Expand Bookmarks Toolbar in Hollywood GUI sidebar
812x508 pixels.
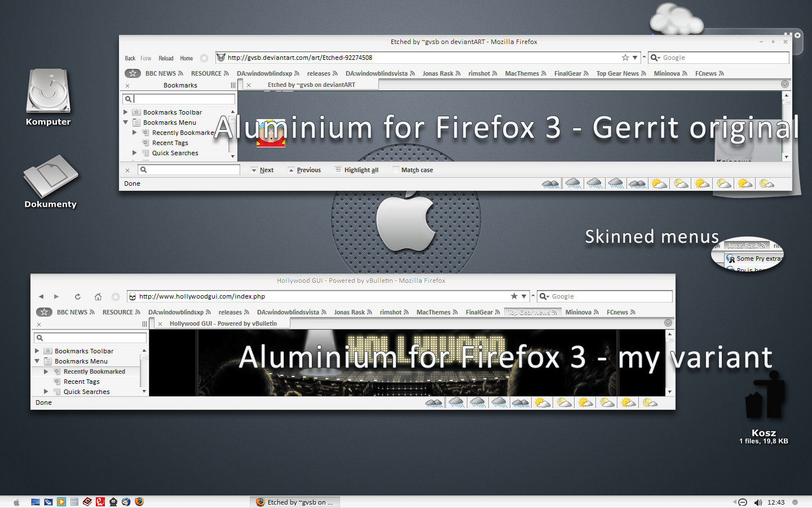pyautogui.click(x=37, y=351)
